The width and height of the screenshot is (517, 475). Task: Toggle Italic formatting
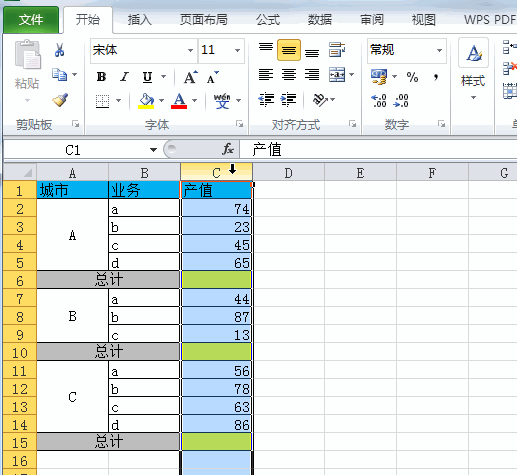pos(124,77)
